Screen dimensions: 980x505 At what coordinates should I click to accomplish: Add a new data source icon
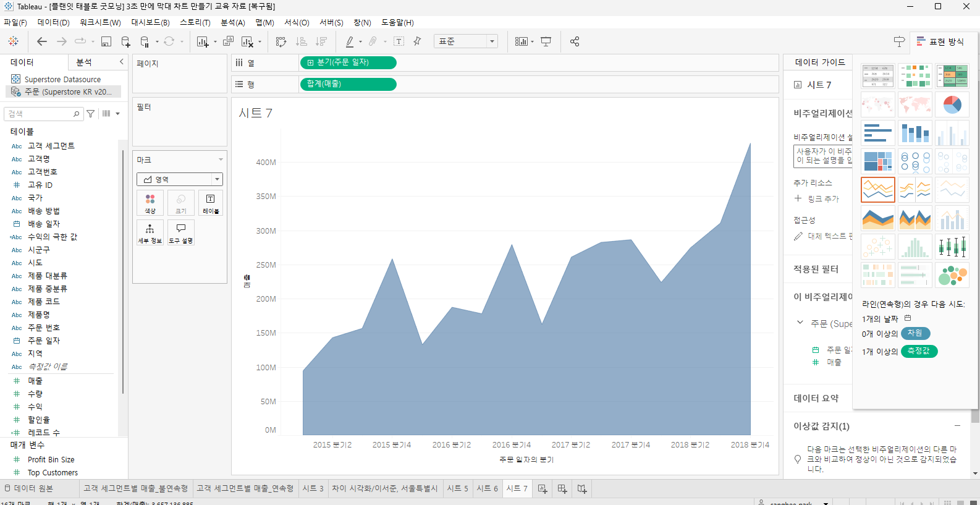[125, 41]
